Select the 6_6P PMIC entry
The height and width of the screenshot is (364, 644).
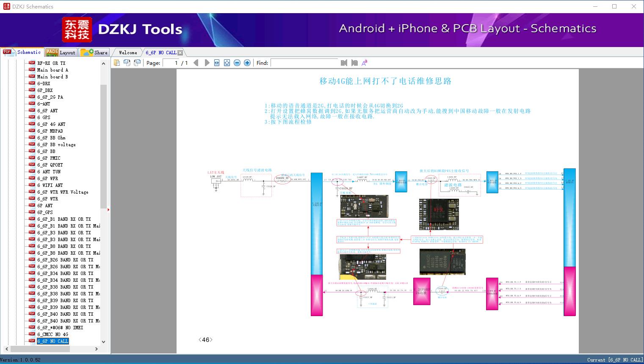[x=49, y=158]
